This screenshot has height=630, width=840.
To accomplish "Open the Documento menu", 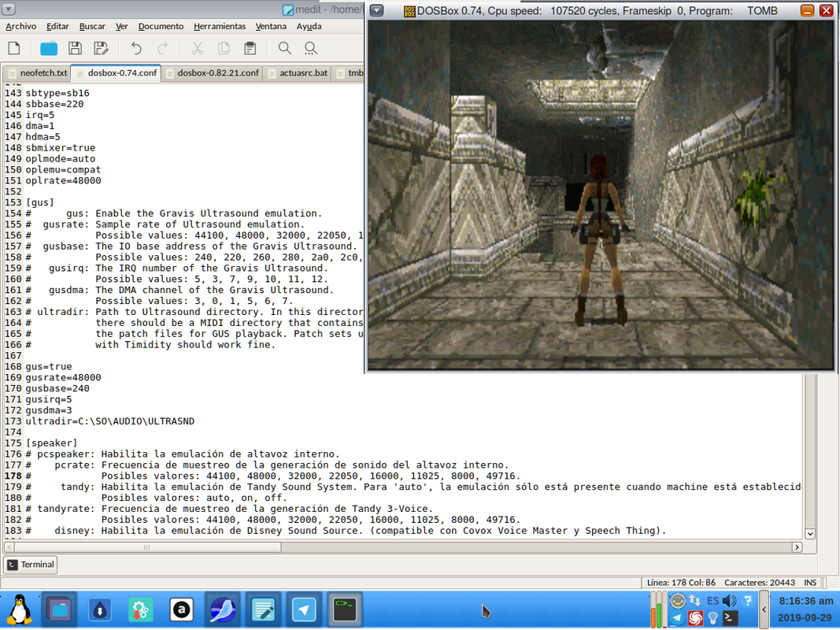I will (161, 26).
